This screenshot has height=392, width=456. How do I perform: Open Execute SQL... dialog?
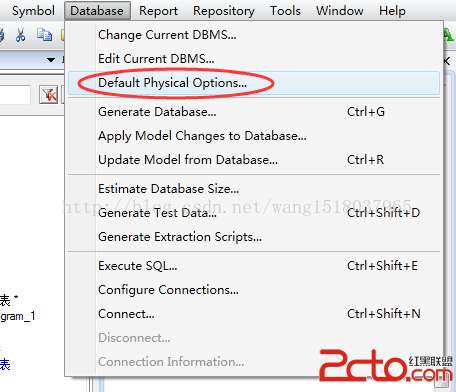tap(254, 266)
